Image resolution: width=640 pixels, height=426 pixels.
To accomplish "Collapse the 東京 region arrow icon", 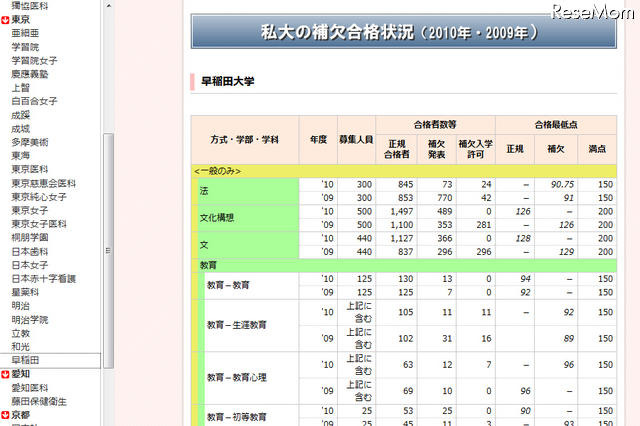I will (x=5, y=20).
